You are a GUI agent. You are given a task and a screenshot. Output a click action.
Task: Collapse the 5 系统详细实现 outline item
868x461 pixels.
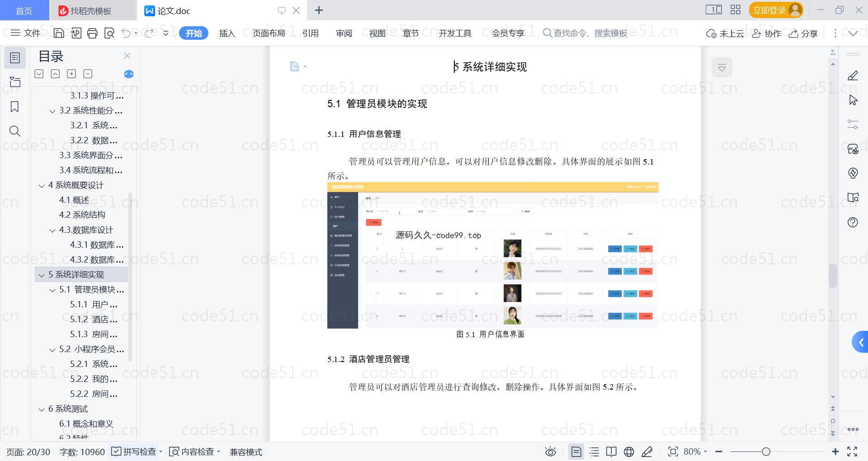(x=42, y=275)
